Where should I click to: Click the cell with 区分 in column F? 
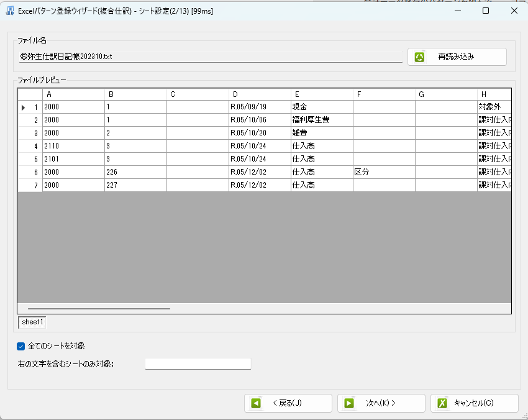pos(384,172)
